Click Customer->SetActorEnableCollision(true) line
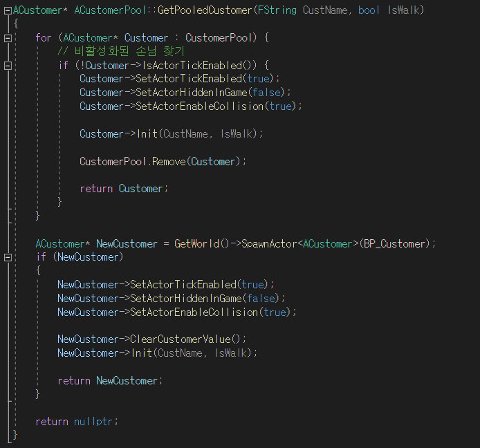480x448 pixels. 191,106
